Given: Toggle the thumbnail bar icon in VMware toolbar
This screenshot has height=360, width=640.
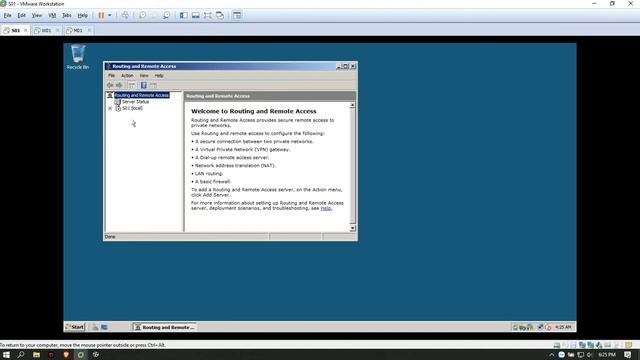Looking at the screenshot, I should point(196,15).
